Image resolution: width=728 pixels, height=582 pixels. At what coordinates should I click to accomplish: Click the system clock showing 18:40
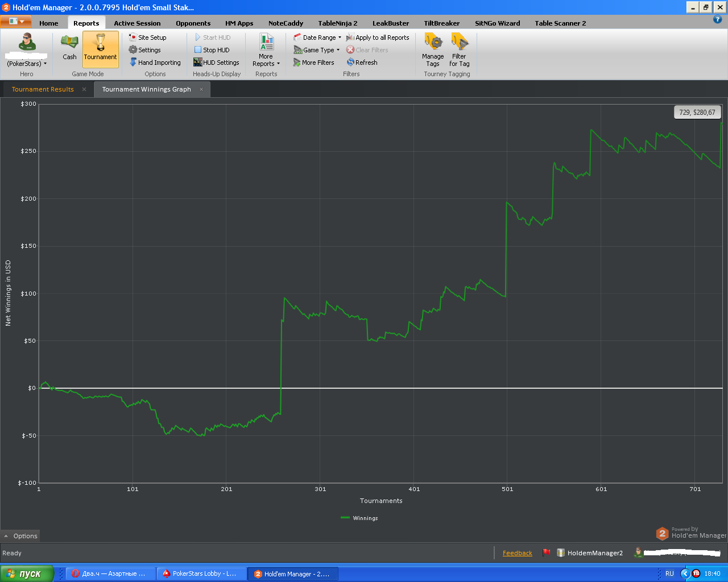(x=712, y=573)
